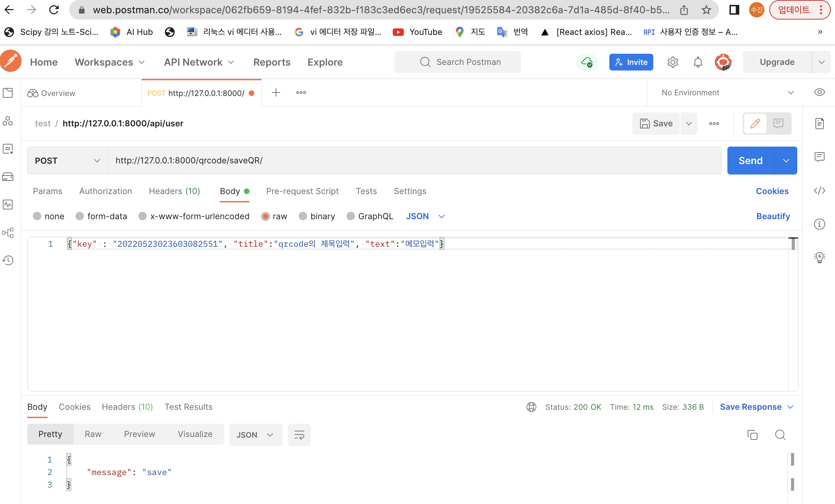The image size is (835, 504).
Task: Open the Raw response view tab
Action: (x=93, y=434)
